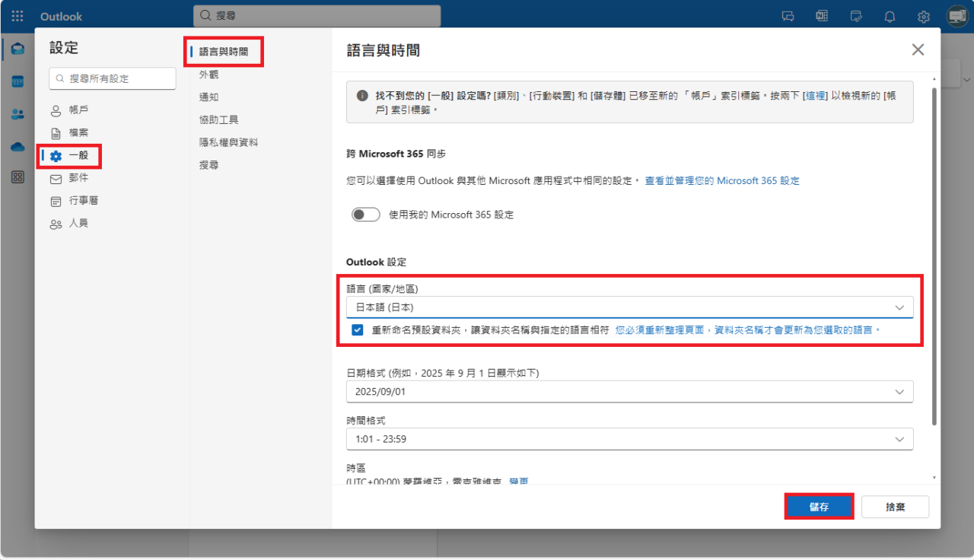The image size is (974, 560).
Task: Open the 搜尋 subsection in settings
Action: [209, 165]
